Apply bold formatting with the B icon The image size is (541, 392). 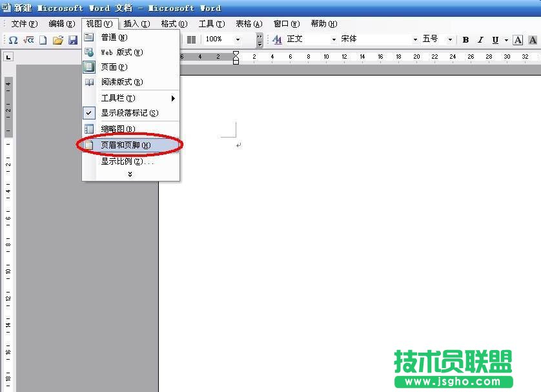click(465, 39)
